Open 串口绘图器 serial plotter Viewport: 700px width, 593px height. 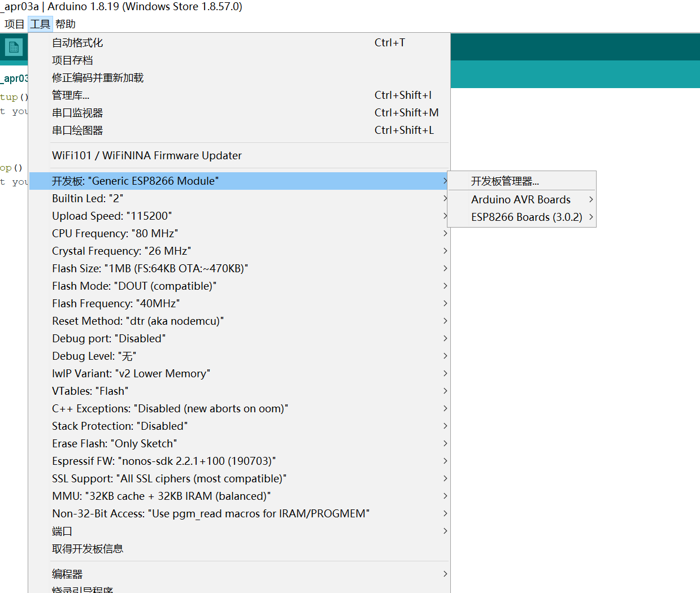239,130
